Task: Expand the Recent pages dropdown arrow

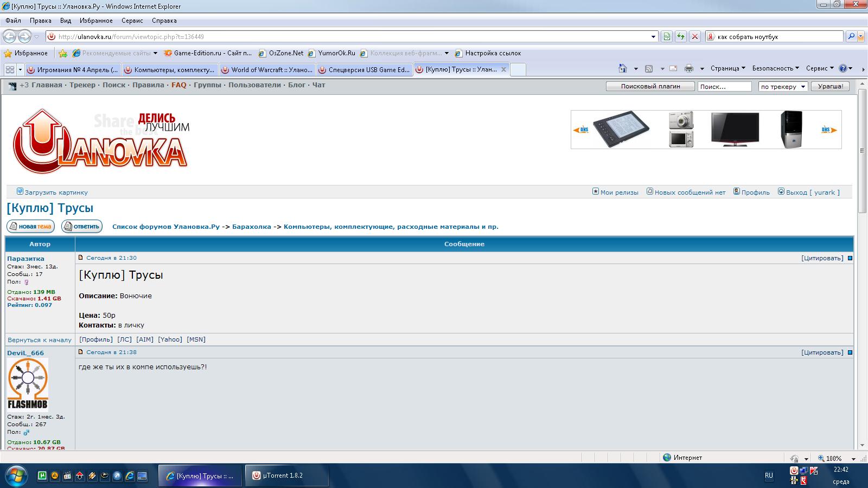Action: click(36, 36)
